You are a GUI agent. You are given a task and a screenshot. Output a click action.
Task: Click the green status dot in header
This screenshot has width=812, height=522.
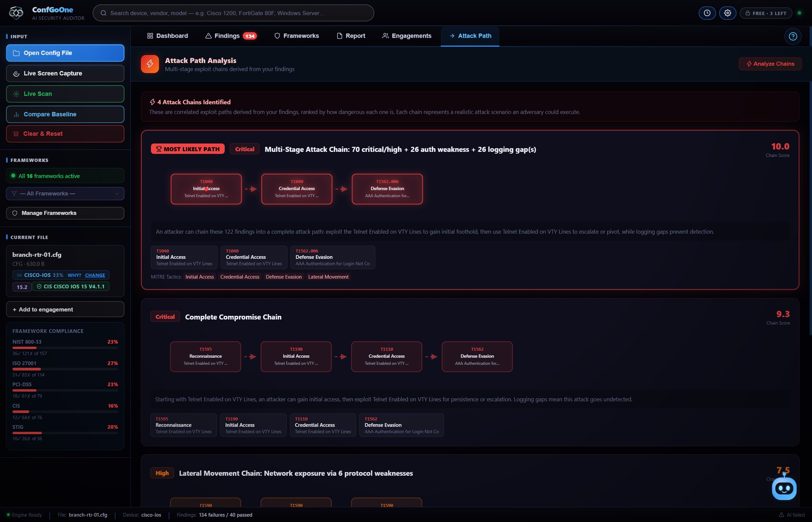coord(800,13)
